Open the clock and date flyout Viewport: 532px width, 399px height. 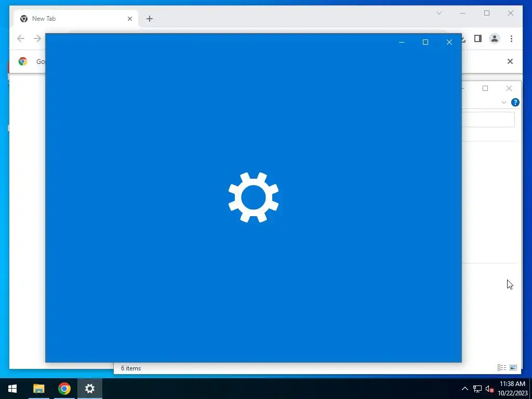tap(512, 389)
